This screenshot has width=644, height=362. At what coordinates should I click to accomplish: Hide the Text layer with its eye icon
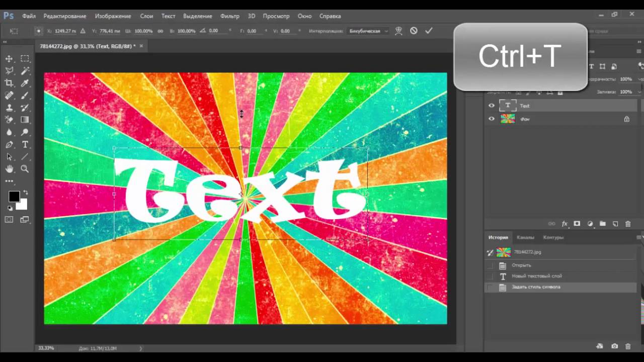click(492, 106)
